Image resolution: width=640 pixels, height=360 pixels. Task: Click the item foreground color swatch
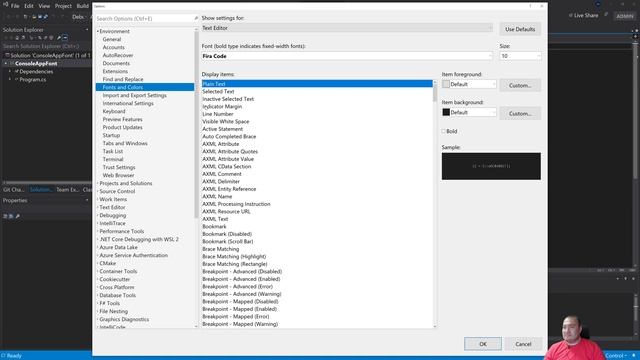pyautogui.click(x=446, y=84)
